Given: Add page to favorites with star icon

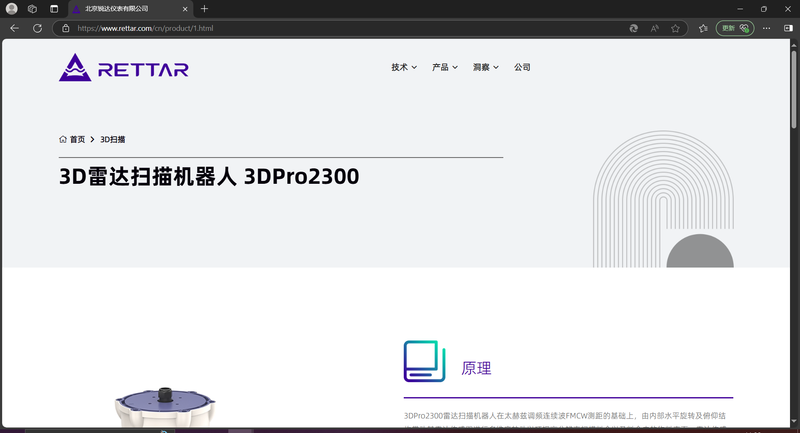Looking at the screenshot, I should point(676,28).
